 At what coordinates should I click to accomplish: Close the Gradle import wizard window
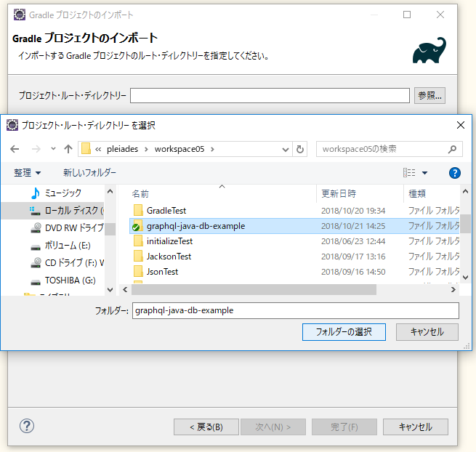pyautogui.click(x=440, y=15)
